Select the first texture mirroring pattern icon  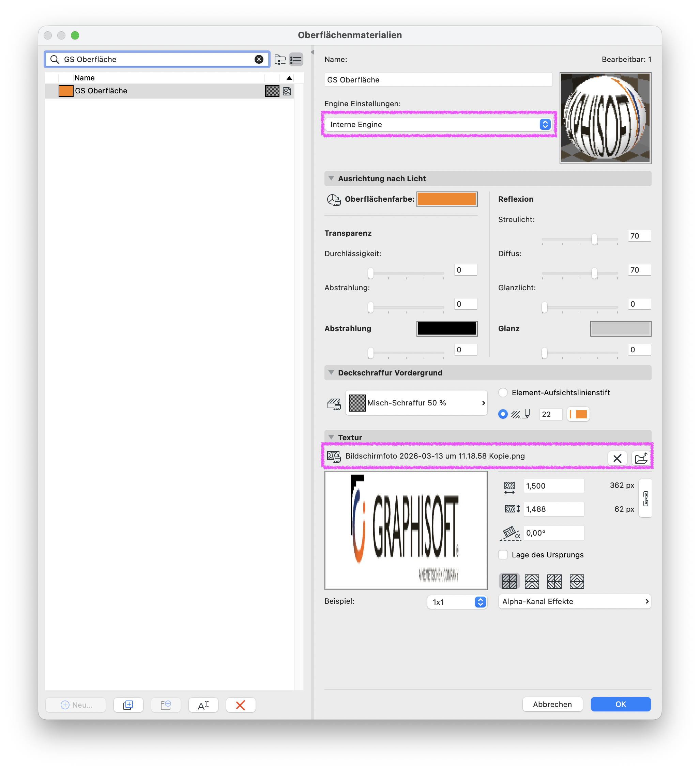[x=509, y=581]
